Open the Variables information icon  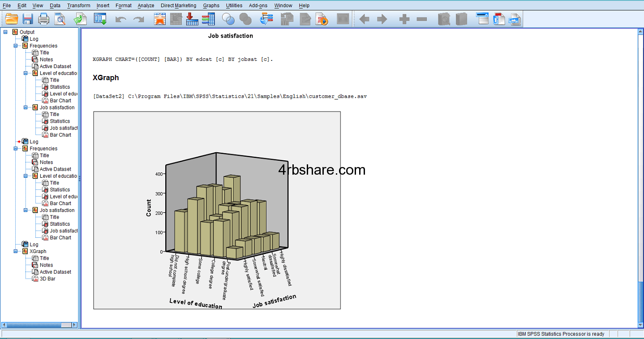pyautogui.click(x=208, y=19)
